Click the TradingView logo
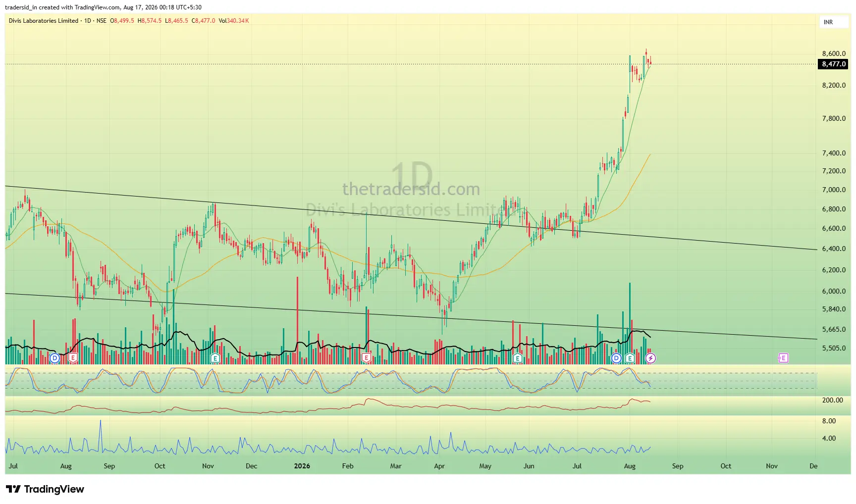This screenshot has width=856, height=504. click(45, 489)
